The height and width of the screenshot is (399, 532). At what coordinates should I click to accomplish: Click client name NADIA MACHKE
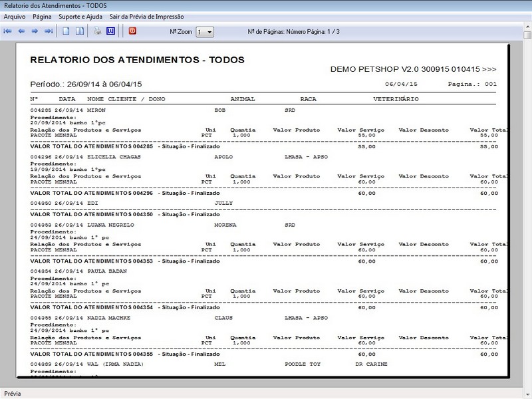[109, 318]
